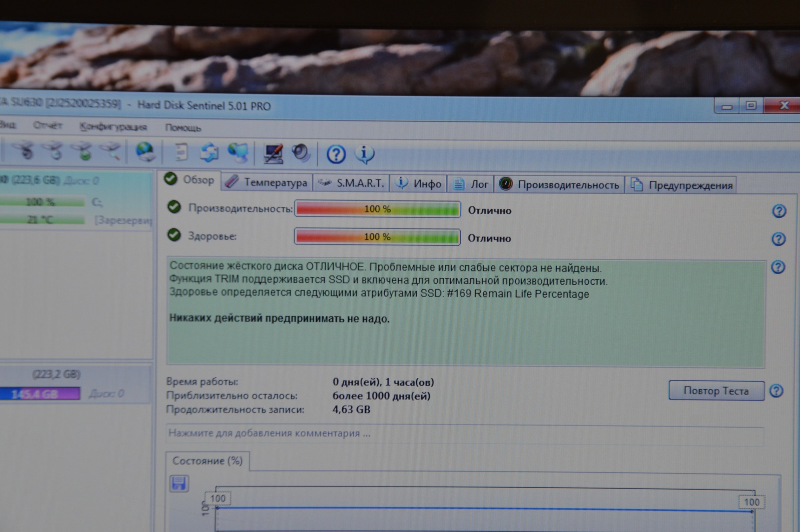This screenshot has height=532, width=800.
Task: Click the Здоровье 100 % health bar
Action: (377, 237)
